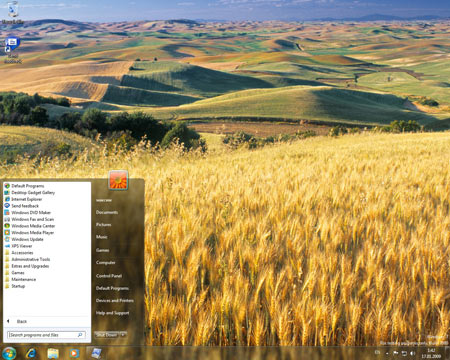This screenshot has width=450, height=360.
Task: Open Windows Explorer folder icon on taskbar
Action: tap(53, 353)
